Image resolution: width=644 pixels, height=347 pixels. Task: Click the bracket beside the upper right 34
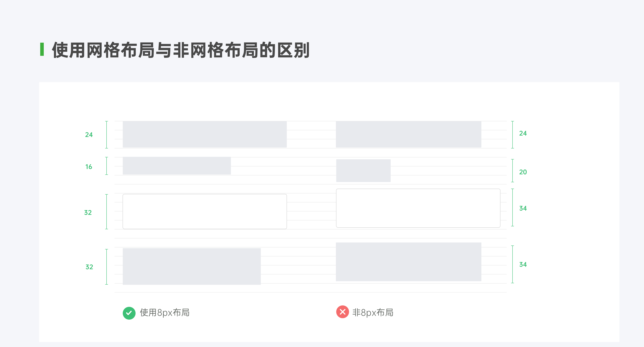click(x=513, y=208)
